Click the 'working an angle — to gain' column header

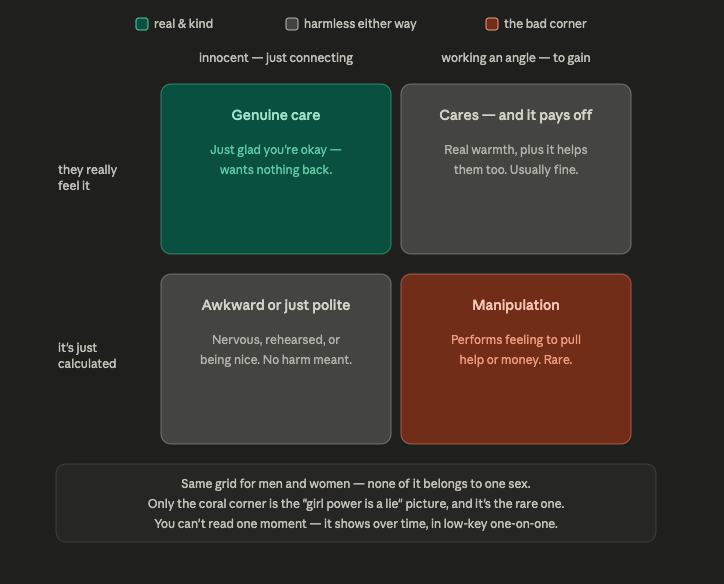[x=516, y=58]
